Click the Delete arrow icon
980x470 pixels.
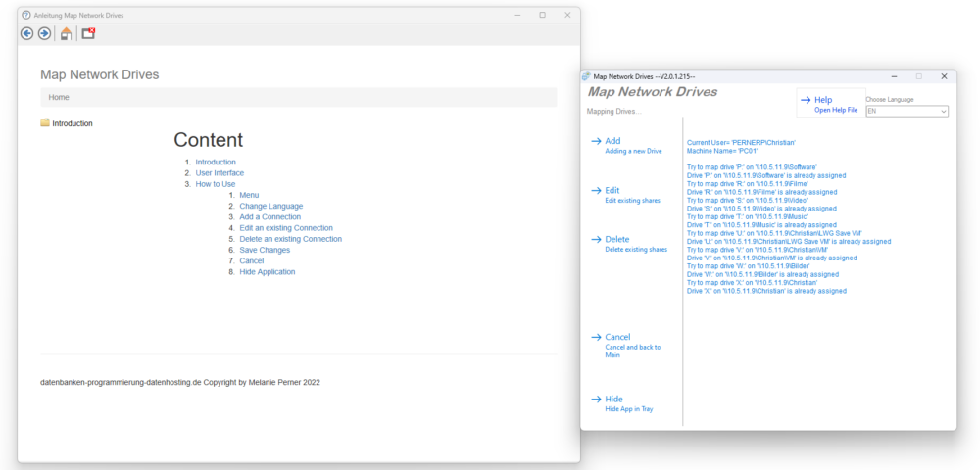click(596, 239)
